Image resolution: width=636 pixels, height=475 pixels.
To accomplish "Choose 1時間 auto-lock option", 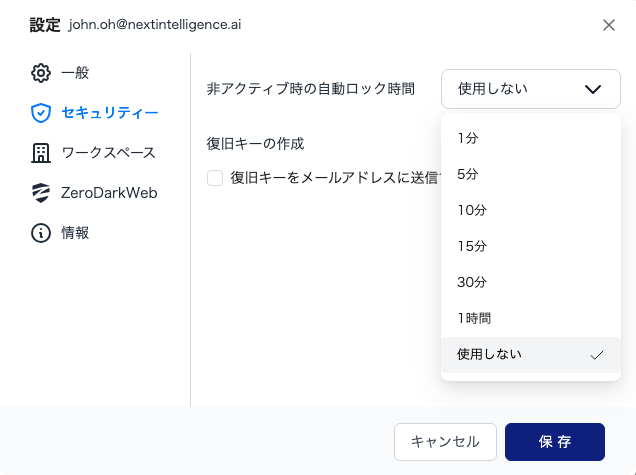I will 474,318.
